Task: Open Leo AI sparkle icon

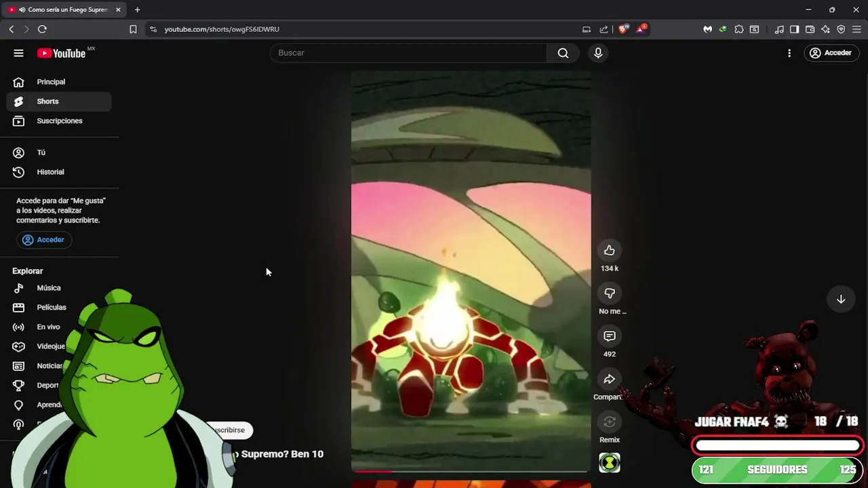Action: pyautogui.click(x=825, y=29)
